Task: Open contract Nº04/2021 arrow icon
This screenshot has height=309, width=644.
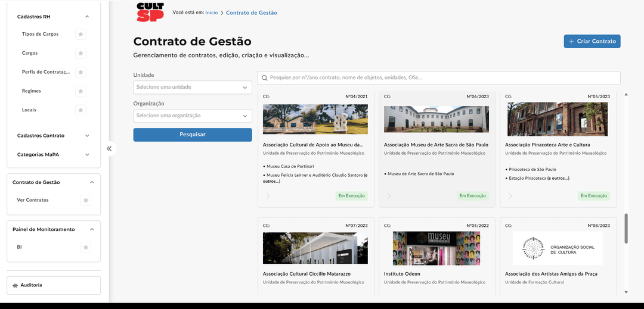Action: pyautogui.click(x=268, y=196)
